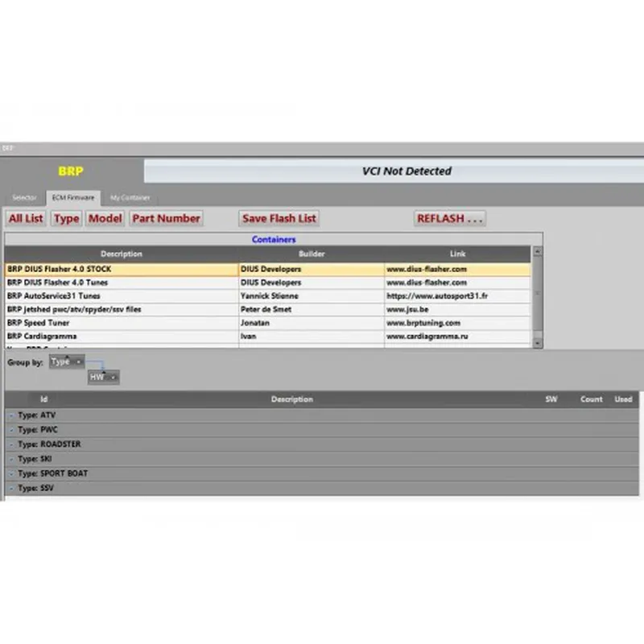Sort containers by Builder column header
The width and height of the screenshot is (644, 644).
pyautogui.click(x=311, y=254)
